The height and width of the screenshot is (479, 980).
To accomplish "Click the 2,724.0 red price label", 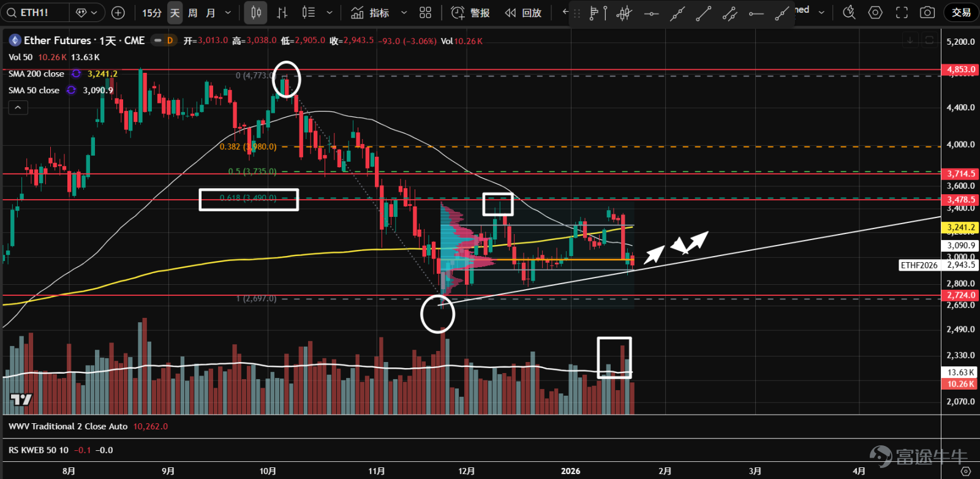I will tap(960, 295).
